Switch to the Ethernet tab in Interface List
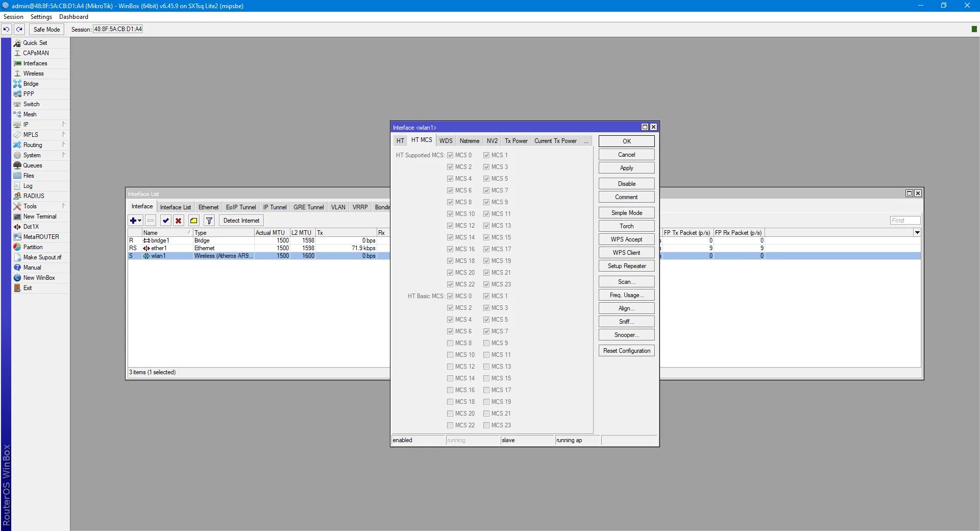Screen dimensions: 980x531 point(208,207)
